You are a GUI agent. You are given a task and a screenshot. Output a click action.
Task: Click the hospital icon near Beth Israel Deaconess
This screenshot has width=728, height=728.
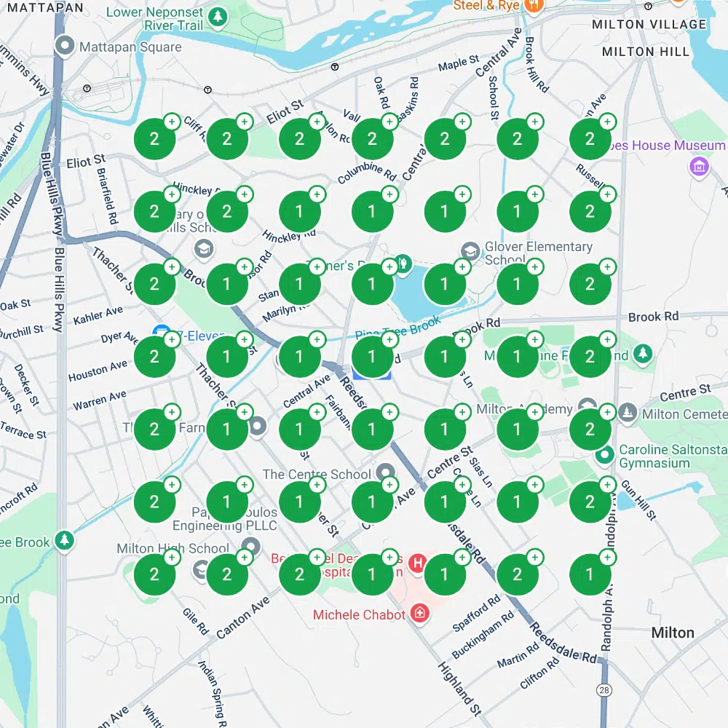coord(416,561)
